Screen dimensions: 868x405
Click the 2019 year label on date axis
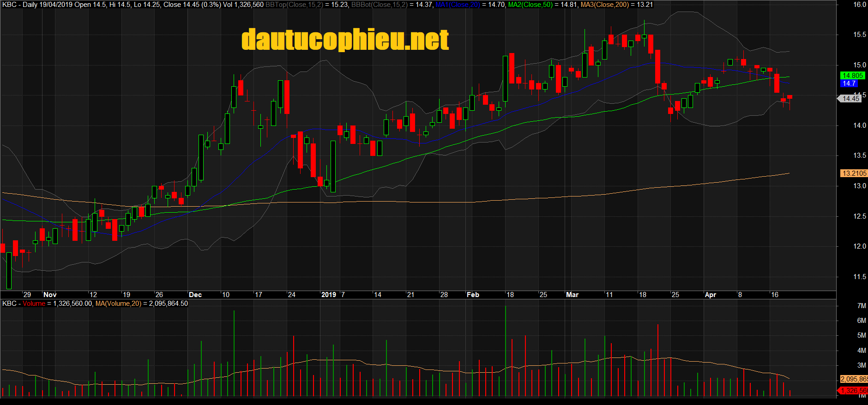pos(328,295)
